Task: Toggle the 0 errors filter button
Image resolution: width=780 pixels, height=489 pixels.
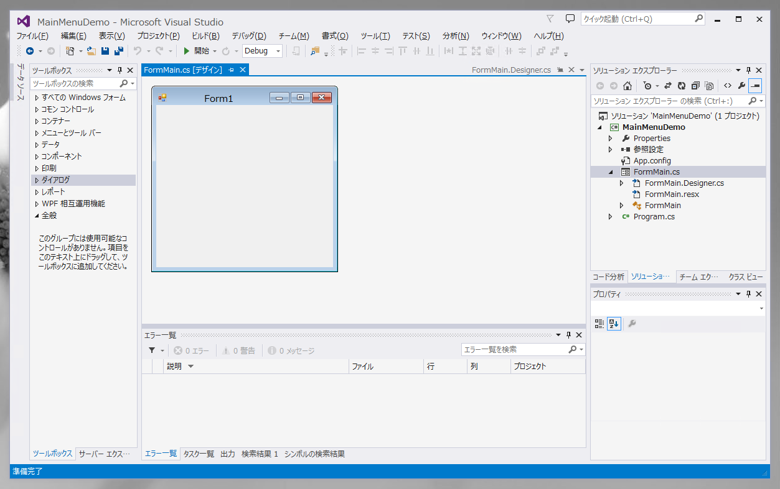Action: point(192,351)
